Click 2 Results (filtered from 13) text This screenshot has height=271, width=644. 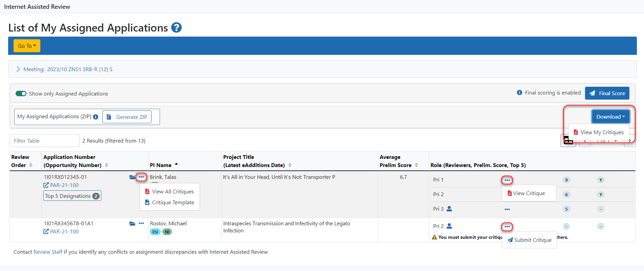pos(114,141)
